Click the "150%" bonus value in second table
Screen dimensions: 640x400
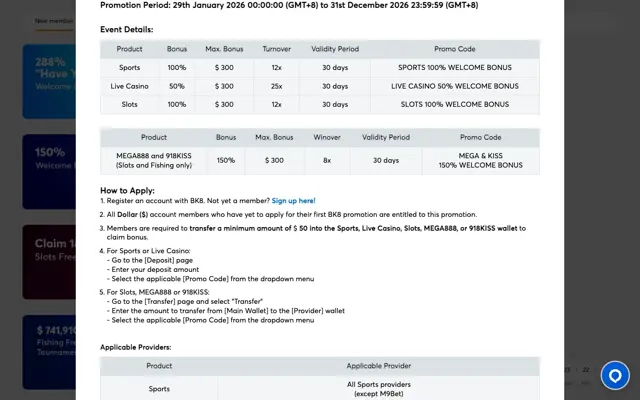click(x=226, y=160)
